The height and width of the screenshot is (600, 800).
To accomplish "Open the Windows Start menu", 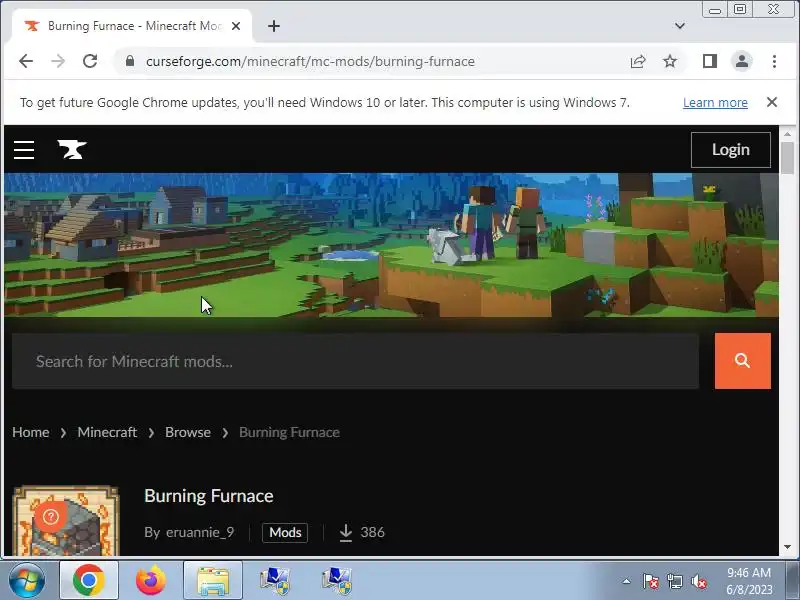I will coord(27,581).
